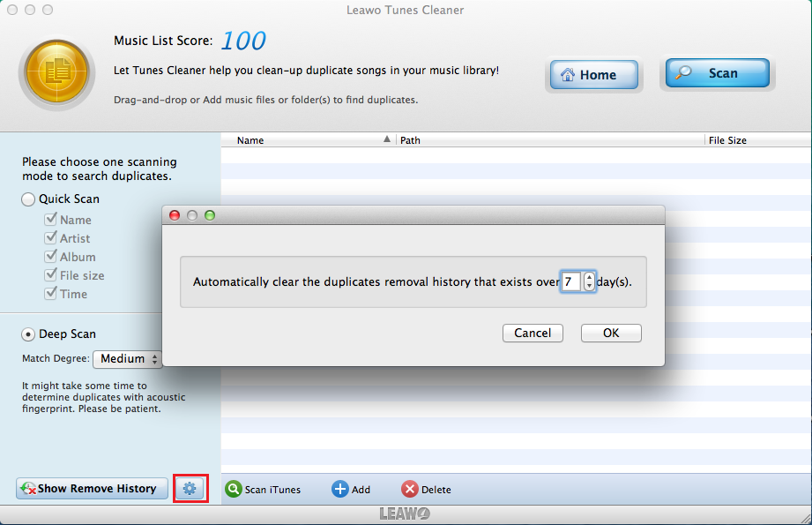Select the Deep Scan radio button
Viewport: 812px width, 525px height.
[29, 334]
